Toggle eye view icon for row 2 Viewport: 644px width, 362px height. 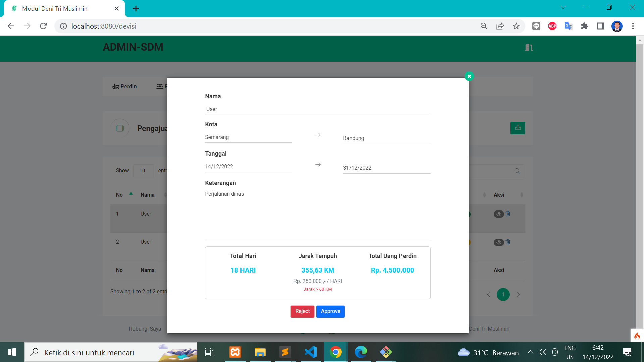click(x=498, y=242)
